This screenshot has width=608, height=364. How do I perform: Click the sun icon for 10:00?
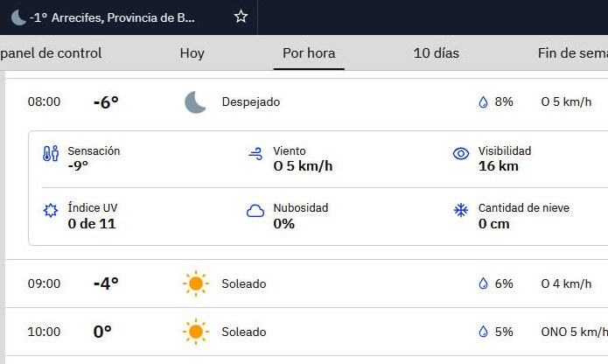pos(195,332)
